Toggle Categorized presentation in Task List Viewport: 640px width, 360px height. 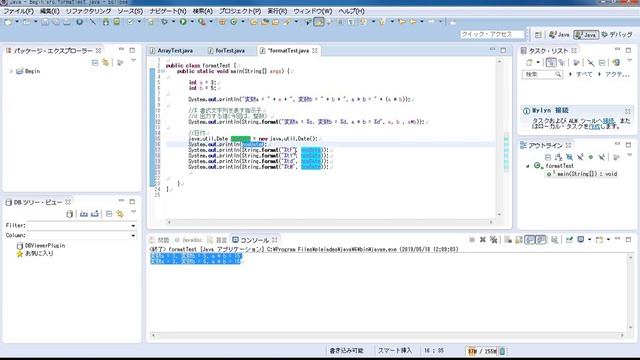tap(551, 62)
